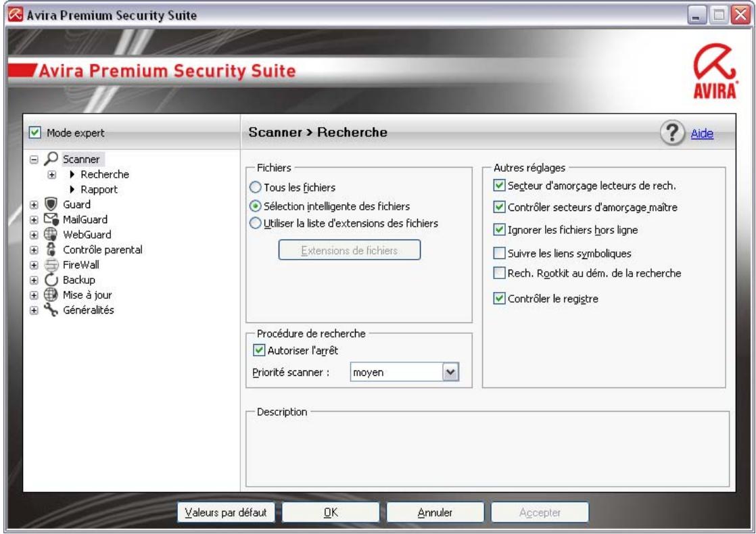Click the FireWall icon in tree

point(51,264)
